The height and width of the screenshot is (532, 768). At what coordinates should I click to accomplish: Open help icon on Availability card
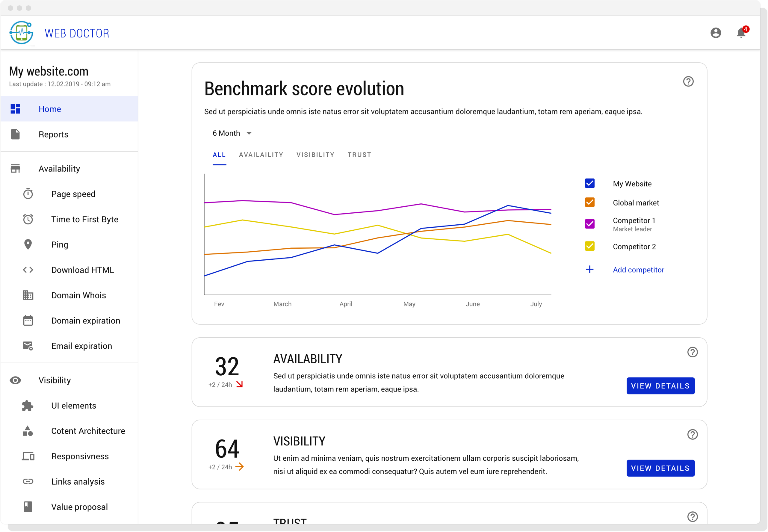pos(692,352)
